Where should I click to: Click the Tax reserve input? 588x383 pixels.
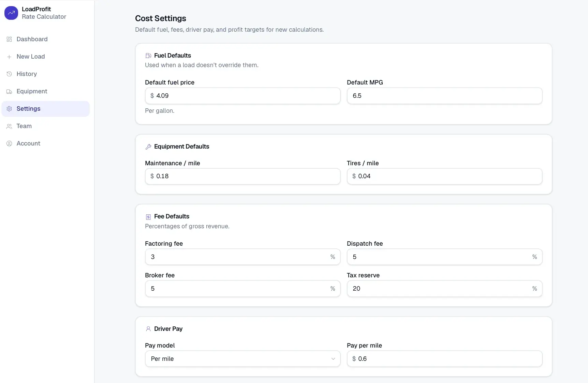444,289
